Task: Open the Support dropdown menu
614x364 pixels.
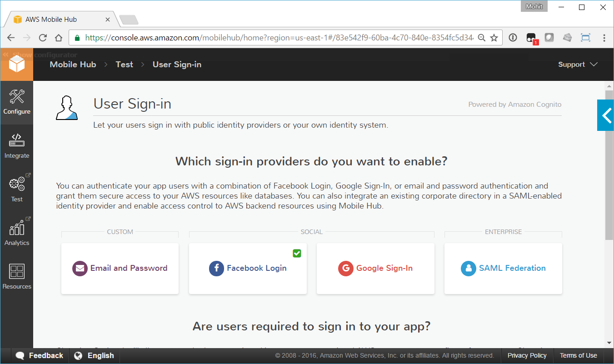Action: pos(577,65)
